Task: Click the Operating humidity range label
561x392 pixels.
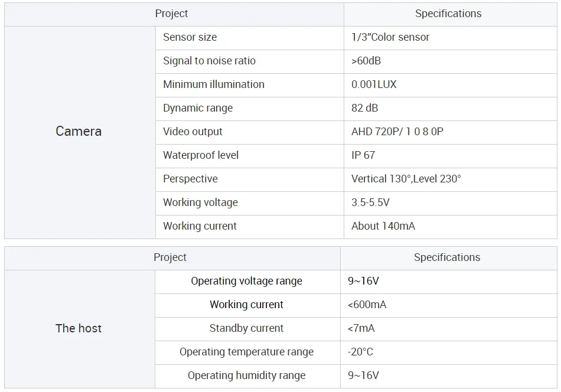Action: 246,375
